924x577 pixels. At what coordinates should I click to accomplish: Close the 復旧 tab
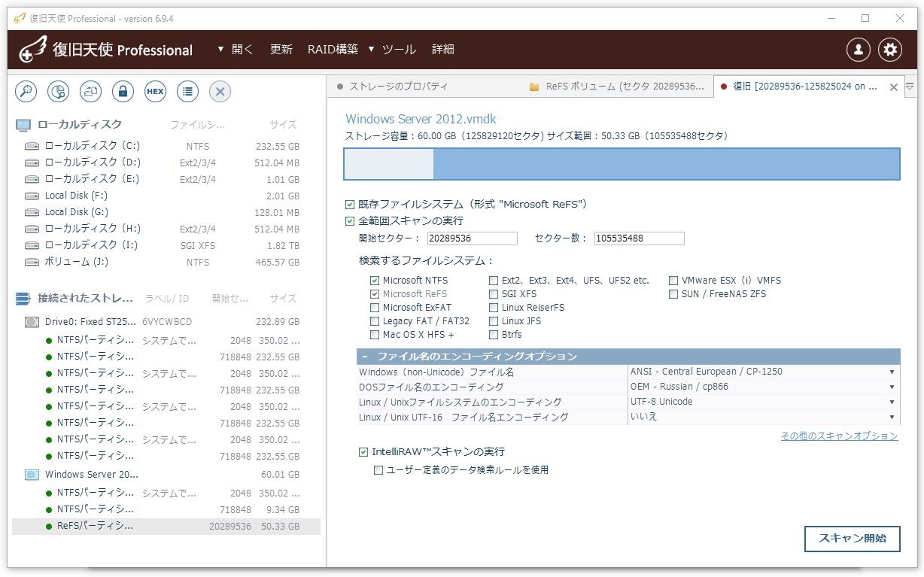(894, 87)
